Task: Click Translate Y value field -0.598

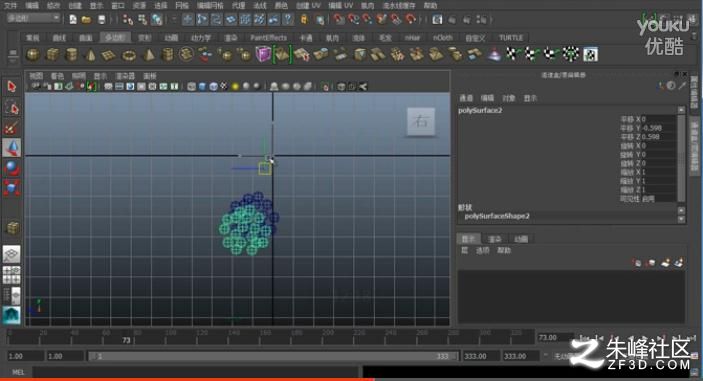Action: pos(660,128)
